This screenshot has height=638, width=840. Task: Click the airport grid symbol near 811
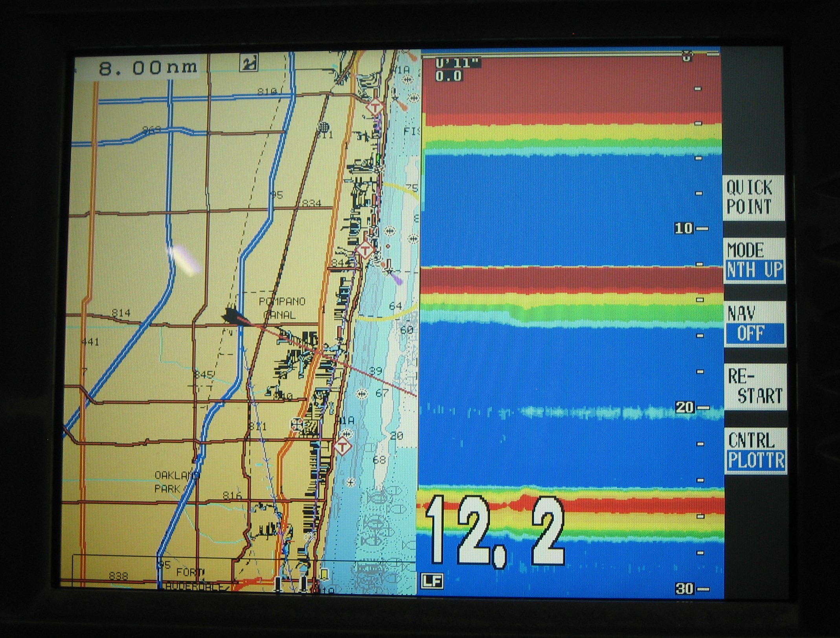(323, 127)
